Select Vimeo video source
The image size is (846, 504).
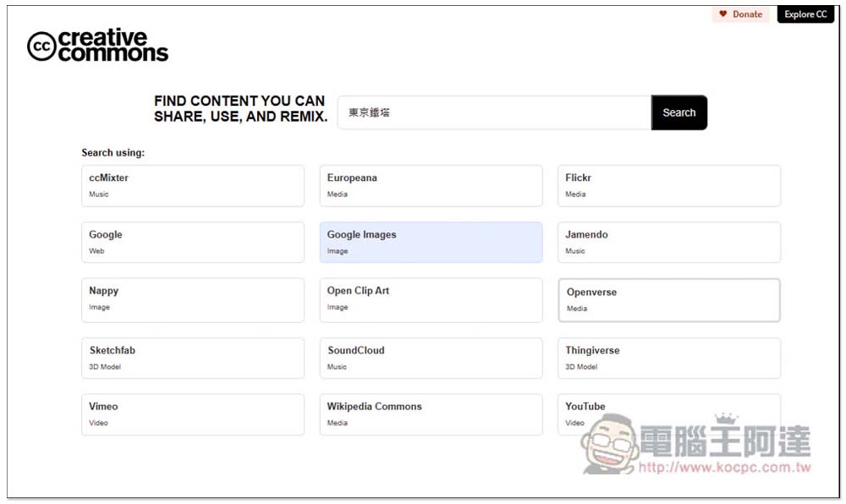193,414
